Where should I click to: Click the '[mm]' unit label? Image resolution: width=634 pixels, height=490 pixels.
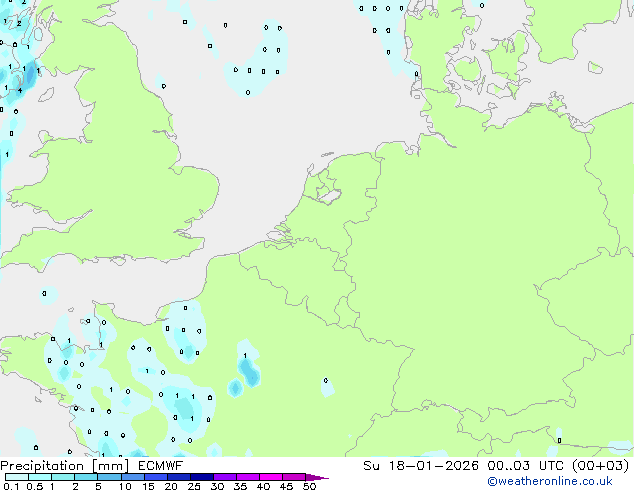click(110, 466)
